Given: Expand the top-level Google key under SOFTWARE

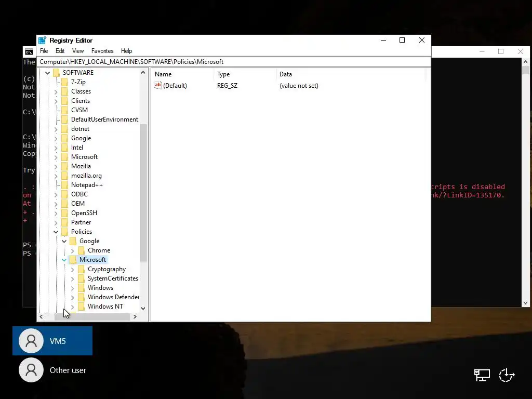Looking at the screenshot, I should [x=56, y=138].
